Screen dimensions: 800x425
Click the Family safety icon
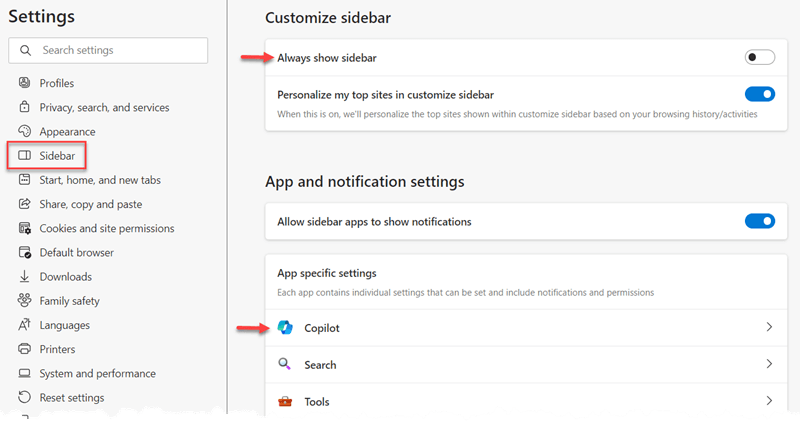[x=25, y=301]
